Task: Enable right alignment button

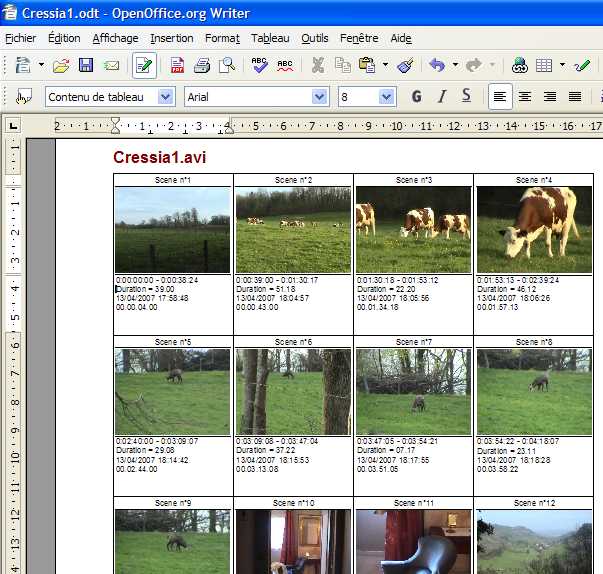Action: [550, 96]
